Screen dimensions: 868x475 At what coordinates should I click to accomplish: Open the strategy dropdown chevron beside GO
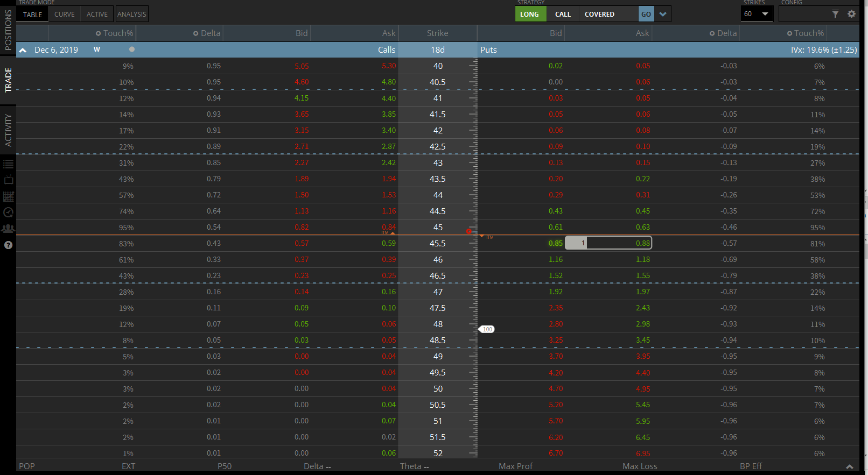coord(663,15)
